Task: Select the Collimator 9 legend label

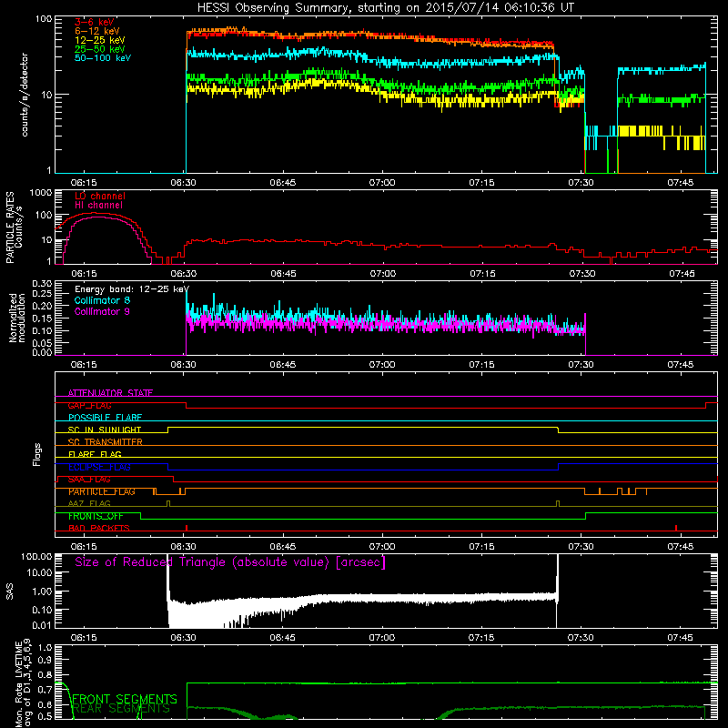Action: click(102, 311)
